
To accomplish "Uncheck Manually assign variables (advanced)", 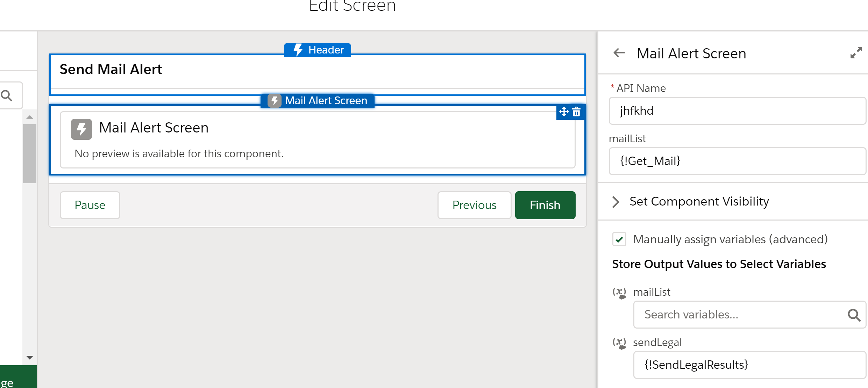I will pos(619,239).
